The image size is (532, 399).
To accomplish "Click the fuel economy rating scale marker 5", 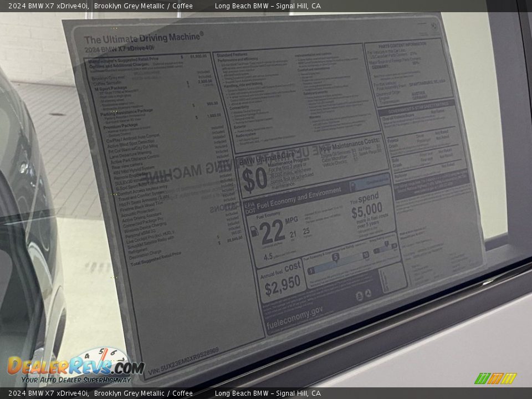I will [336, 257].
